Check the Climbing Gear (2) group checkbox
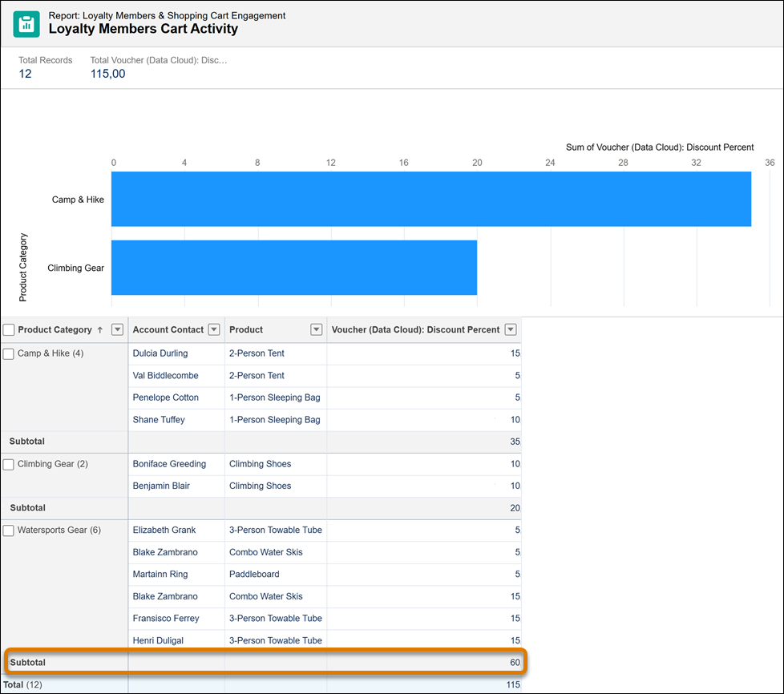This screenshot has height=694, width=784. [9, 465]
